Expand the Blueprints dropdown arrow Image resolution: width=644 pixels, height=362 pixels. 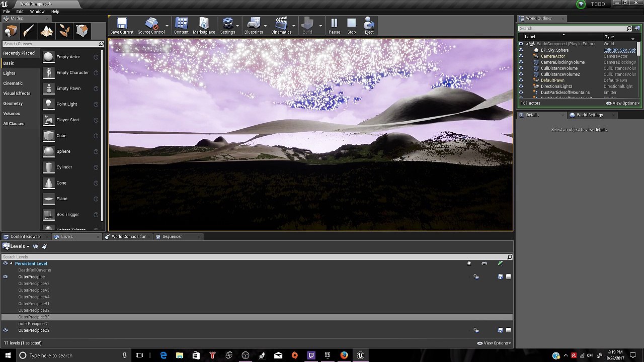[x=265, y=26]
